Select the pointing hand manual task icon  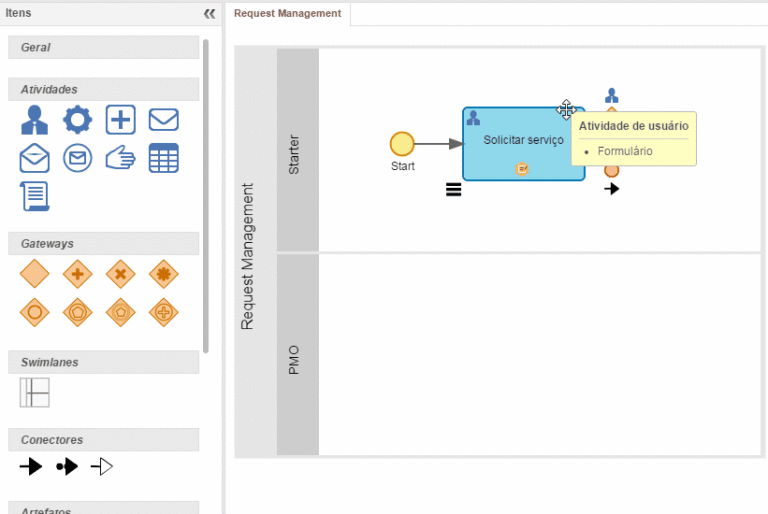click(x=120, y=157)
